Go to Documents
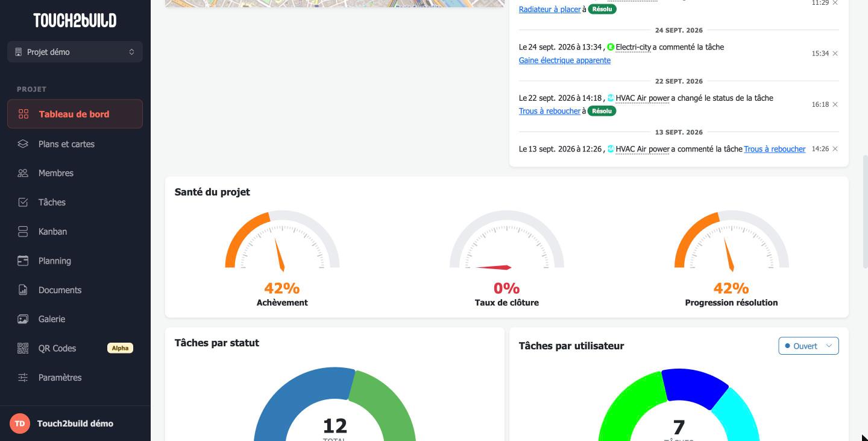This screenshot has height=441, width=868. 75,290
